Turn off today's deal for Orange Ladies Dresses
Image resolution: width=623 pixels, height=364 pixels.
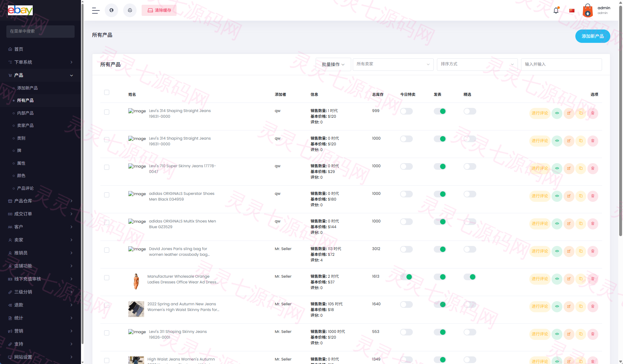pos(406,277)
